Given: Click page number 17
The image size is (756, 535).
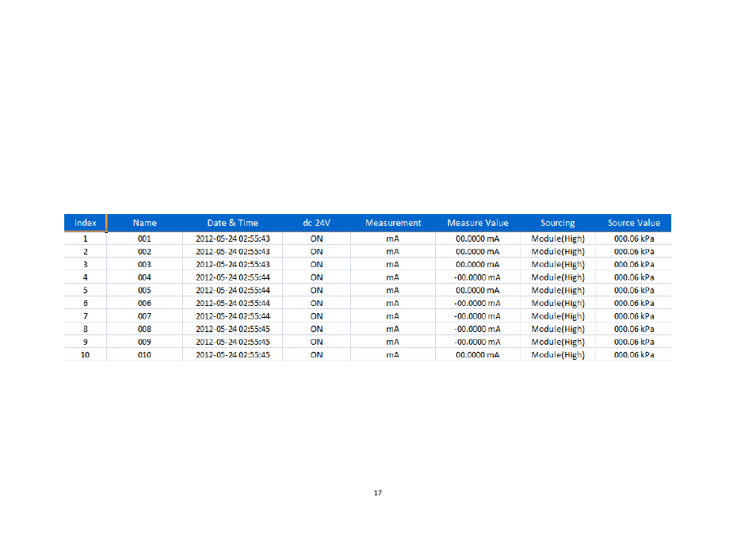Looking at the screenshot, I should (x=377, y=492).
